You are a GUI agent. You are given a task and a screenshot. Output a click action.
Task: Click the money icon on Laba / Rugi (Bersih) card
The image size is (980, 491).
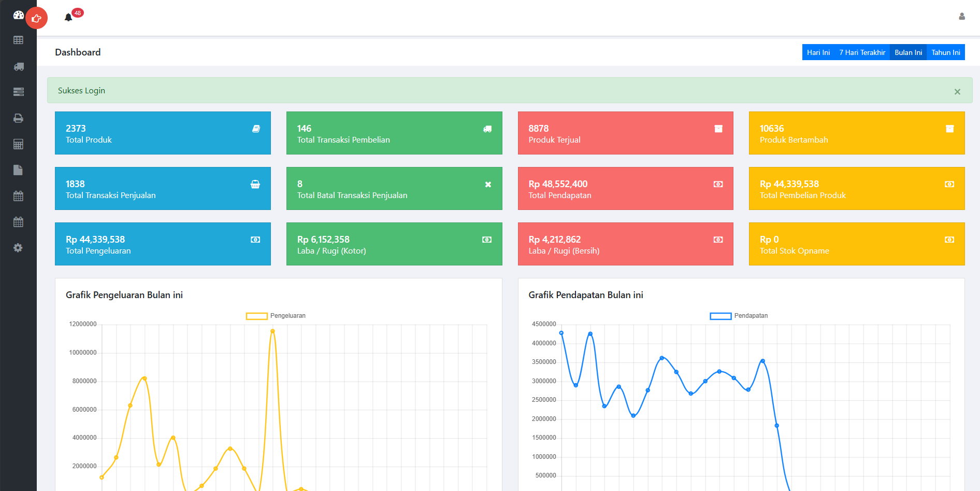point(718,240)
